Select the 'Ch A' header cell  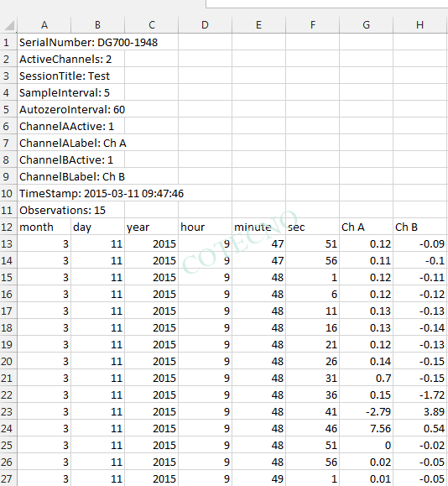tap(367, 227)
